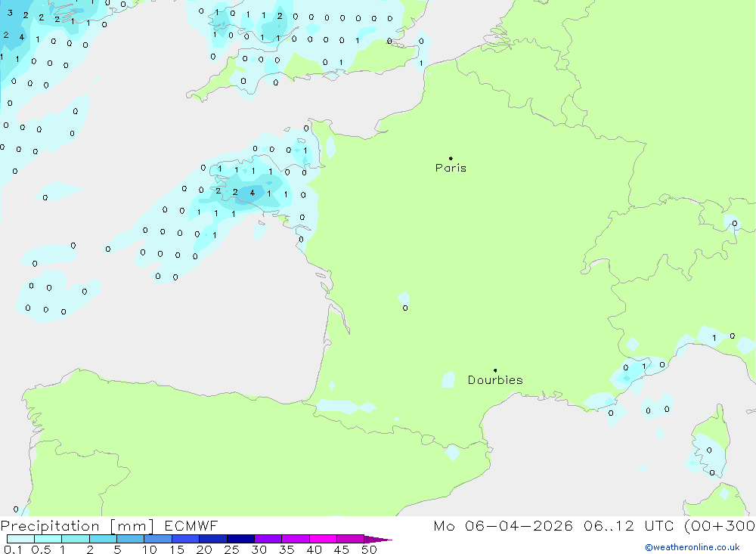The image size is (756, 554).
Task: Click the 4 mm value over Brittany
Action: (253, 193)
